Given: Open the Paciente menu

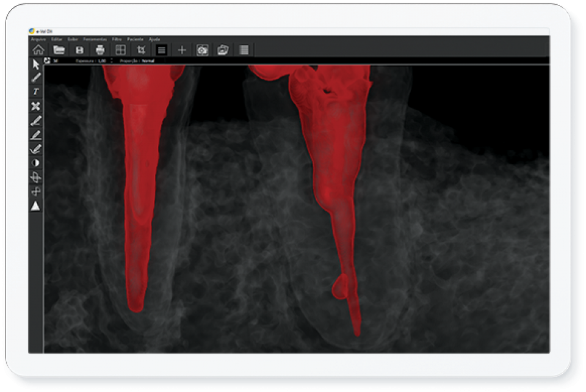Looking at the screenshot, I should [135, 39].
